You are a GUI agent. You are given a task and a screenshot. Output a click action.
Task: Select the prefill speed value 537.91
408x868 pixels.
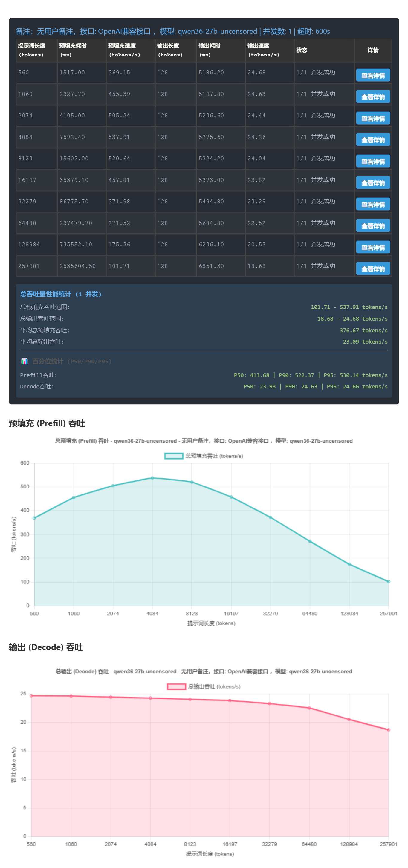click(x=119, y=137)
